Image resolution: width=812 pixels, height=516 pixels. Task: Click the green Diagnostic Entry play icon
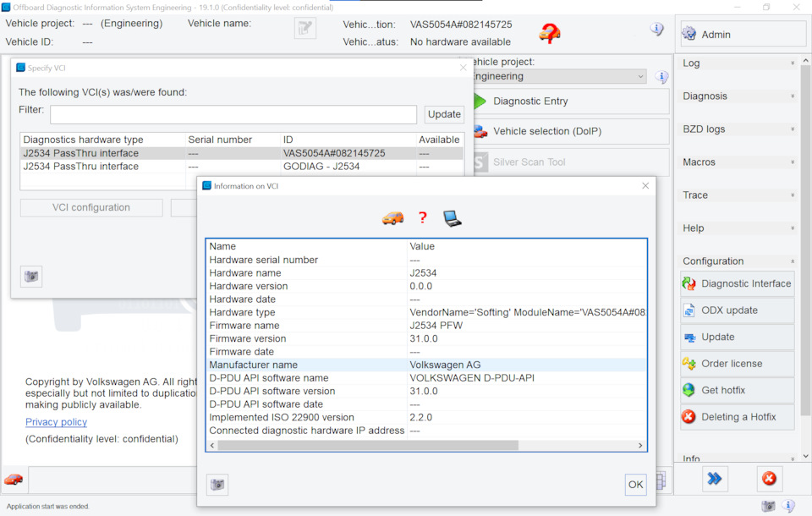point(480,101)
